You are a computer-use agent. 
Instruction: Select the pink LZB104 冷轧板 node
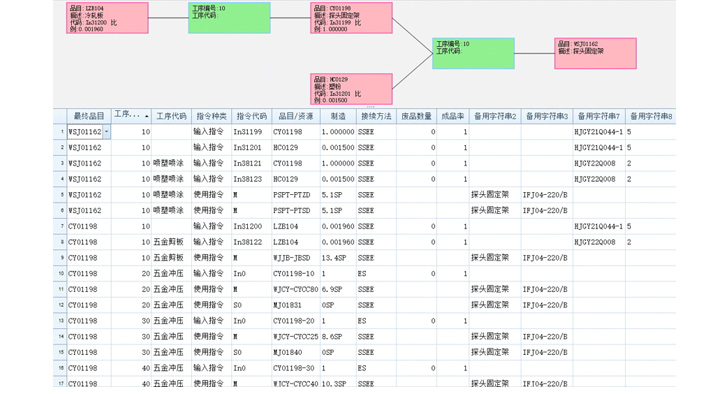(107, 18)
